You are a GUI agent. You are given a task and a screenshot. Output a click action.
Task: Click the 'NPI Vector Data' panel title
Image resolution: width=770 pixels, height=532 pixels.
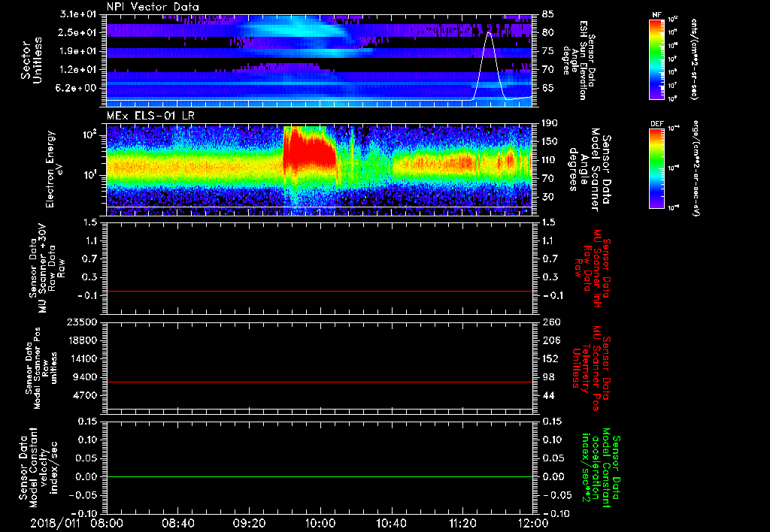click(153, 7)
